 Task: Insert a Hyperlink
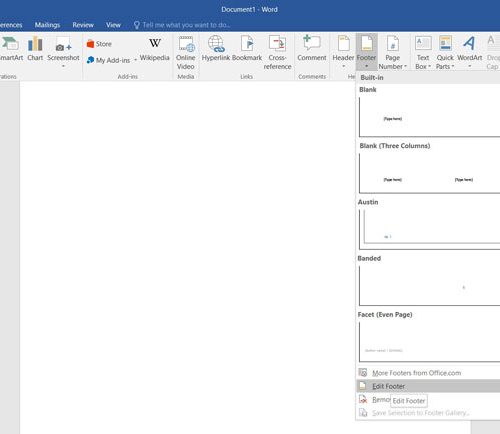pyautogui.click(x=216, y=49)
